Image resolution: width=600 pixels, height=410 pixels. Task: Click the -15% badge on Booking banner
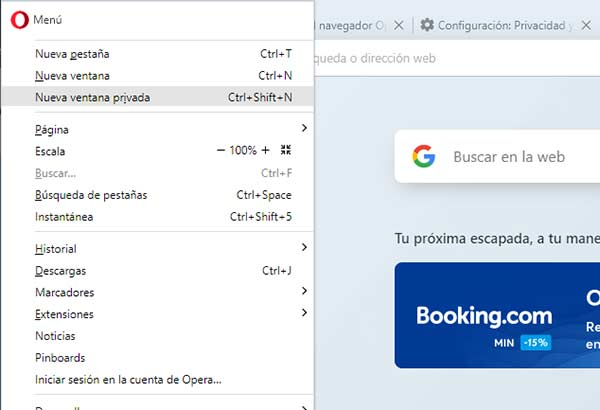pos(536,342)
